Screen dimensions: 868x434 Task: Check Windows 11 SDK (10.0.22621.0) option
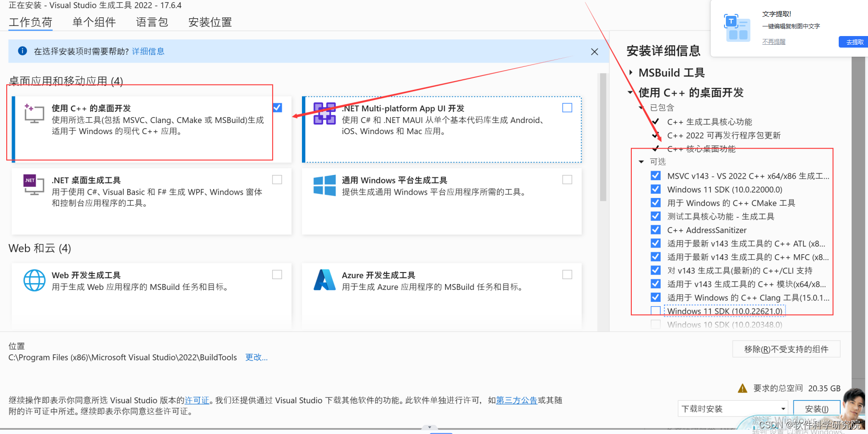pos(655,311)
